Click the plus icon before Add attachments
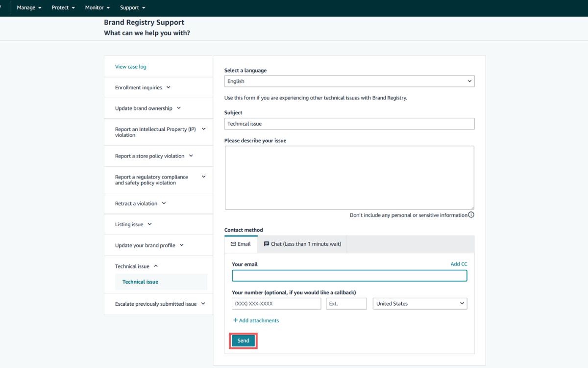 coord(235,320)
